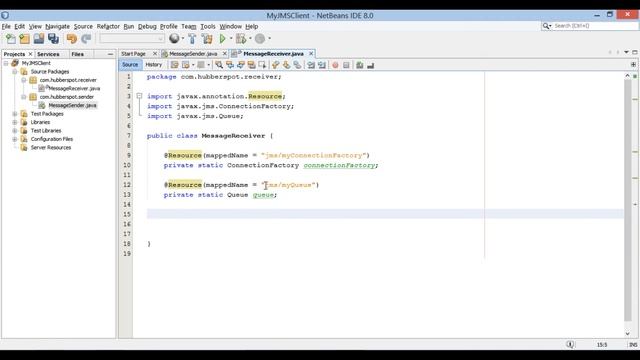
Task: Collapse the MyJMSClient project node
Action: click(x=6, y=63)
